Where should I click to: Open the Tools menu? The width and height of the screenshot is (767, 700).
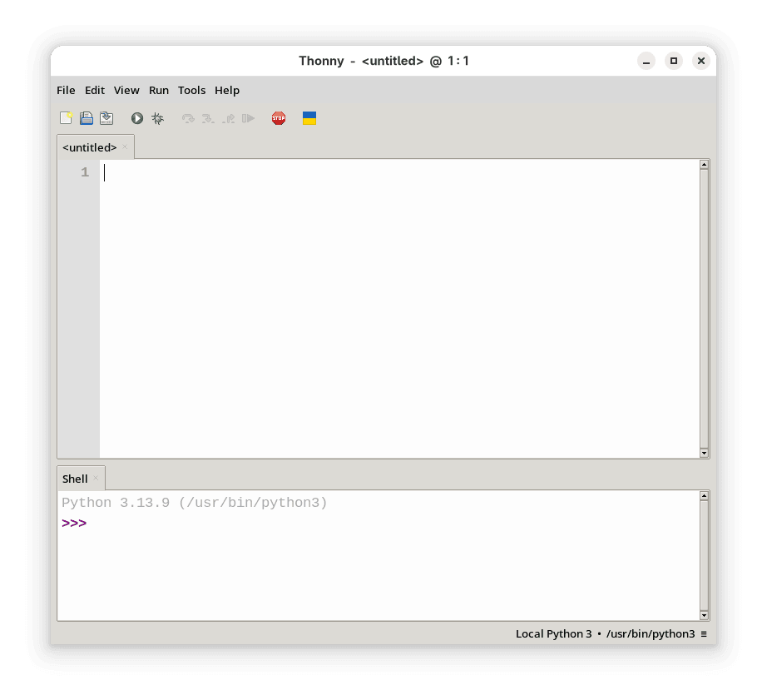coord(191,90)
